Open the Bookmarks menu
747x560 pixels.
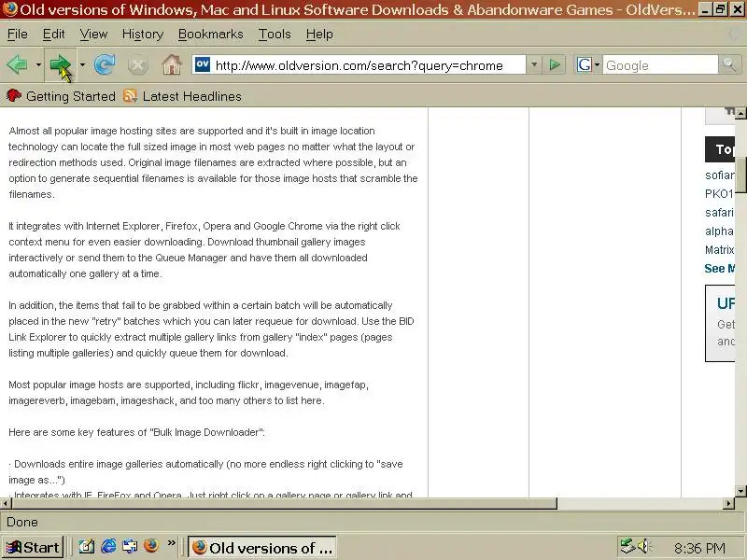point(211,35)
